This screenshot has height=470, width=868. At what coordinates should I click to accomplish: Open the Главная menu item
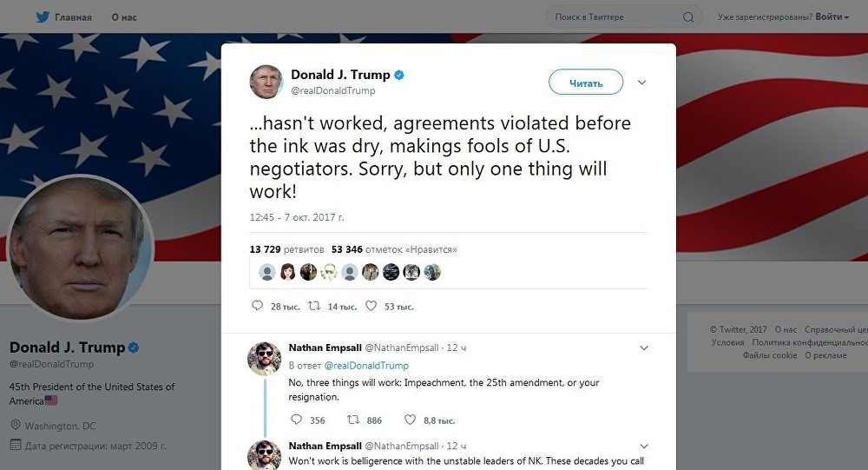click(73, 17)
